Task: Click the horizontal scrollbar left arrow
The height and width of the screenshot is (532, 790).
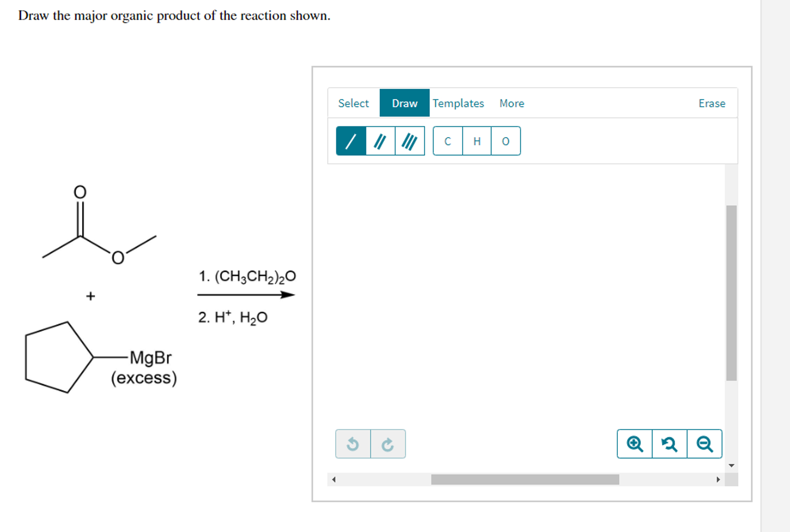Action: (334, 479)
